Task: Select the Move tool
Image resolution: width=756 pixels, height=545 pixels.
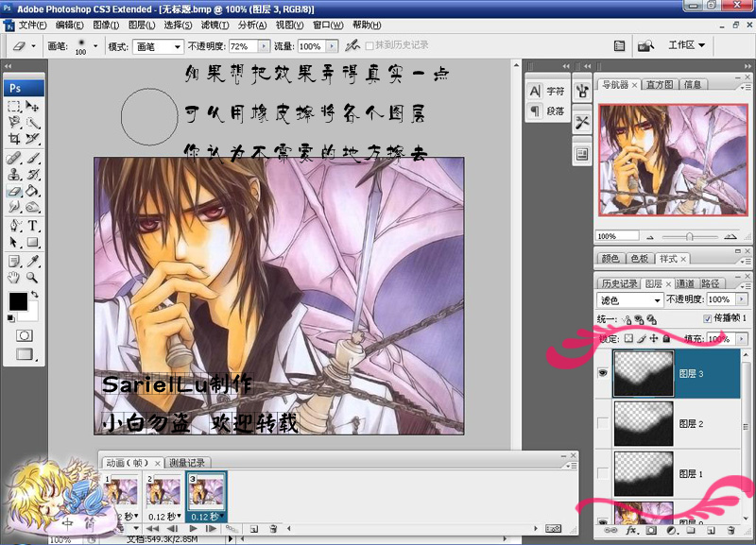Action: (32, 106)
